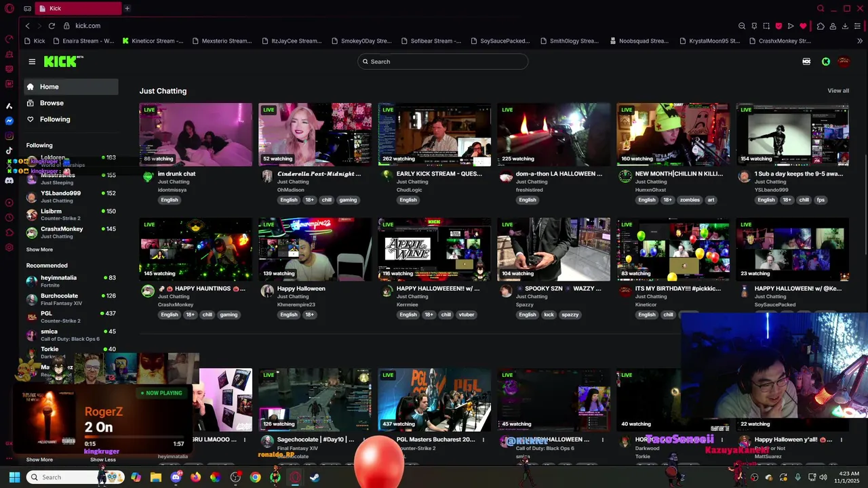Image resolution: width=868 pixels, height=488 pixels.
Task: Search tabs with red magnifier icon
Action: [x=821, y=8]
